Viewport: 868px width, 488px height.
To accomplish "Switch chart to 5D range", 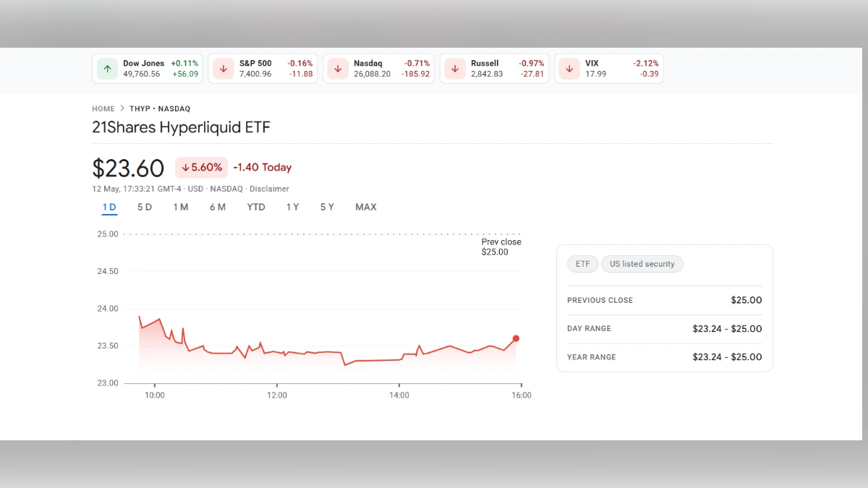I will coord(145,207).
